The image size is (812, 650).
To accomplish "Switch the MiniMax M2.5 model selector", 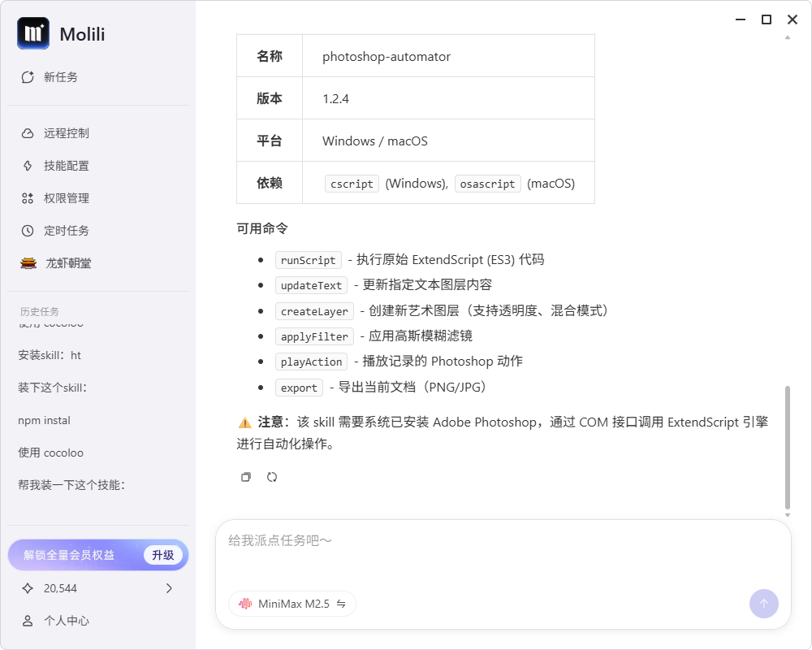I will [x=292, y=604].
